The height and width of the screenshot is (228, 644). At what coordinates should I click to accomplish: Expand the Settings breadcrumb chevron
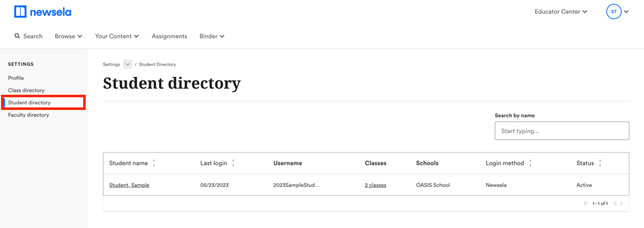127,64
